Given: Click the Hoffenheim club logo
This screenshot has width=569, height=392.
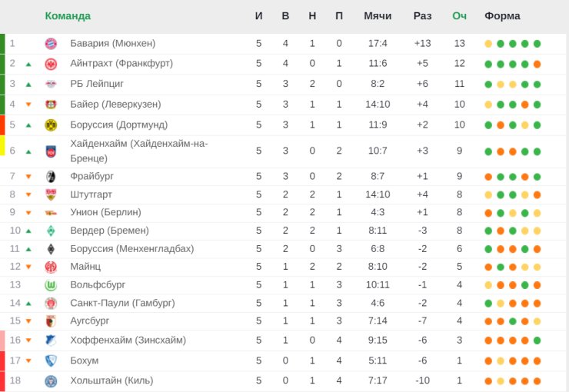Looking at the screenshot, I should [x=51, y=341].
